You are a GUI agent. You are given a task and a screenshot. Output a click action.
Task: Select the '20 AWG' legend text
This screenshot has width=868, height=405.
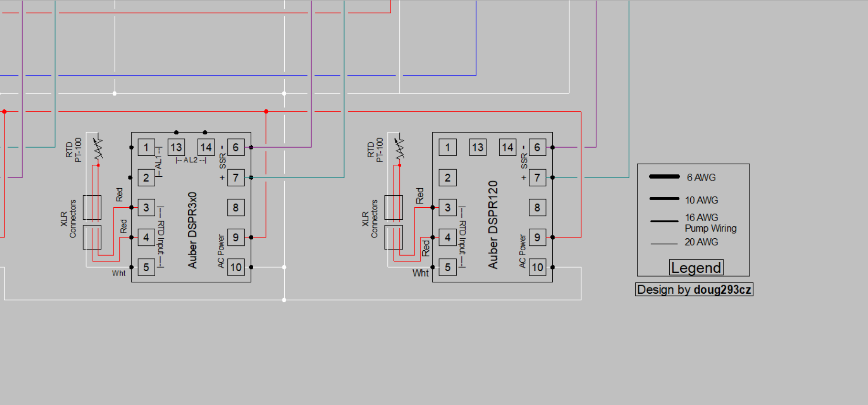point(701,242)
